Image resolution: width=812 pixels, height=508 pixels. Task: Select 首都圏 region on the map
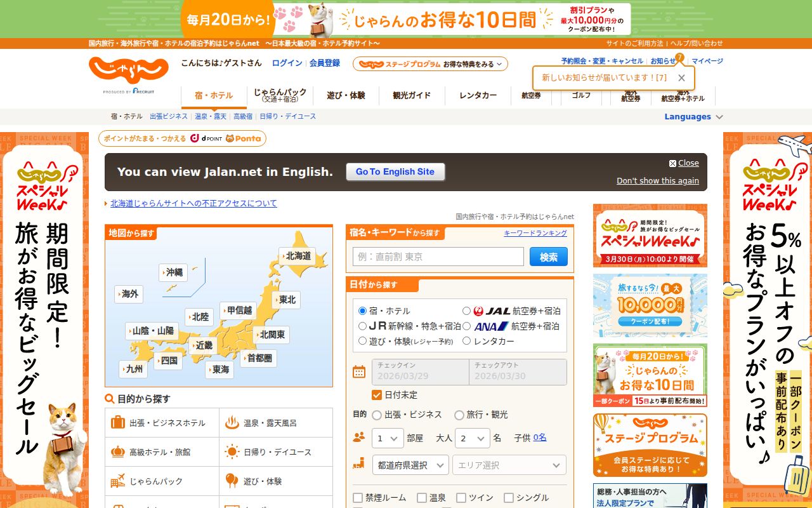point(258,358)
